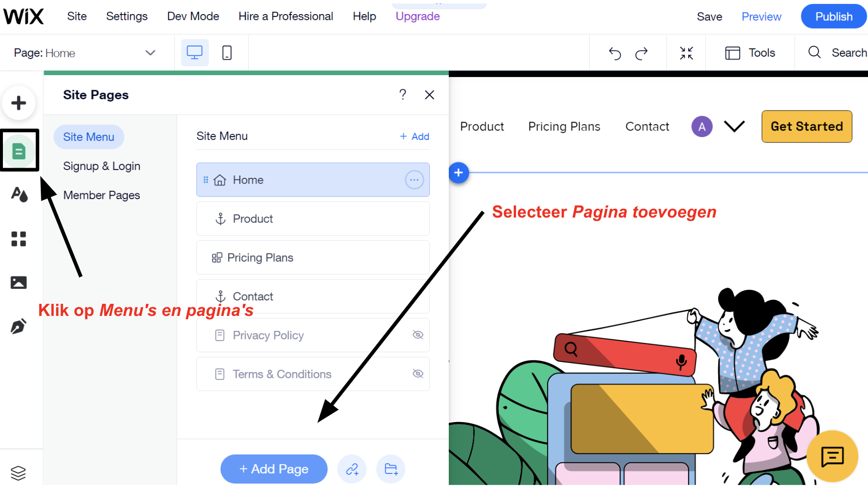Viewport: 868px width, 486px height.
Task: Expand the member account chevron
Action: (x=734, y=126)
